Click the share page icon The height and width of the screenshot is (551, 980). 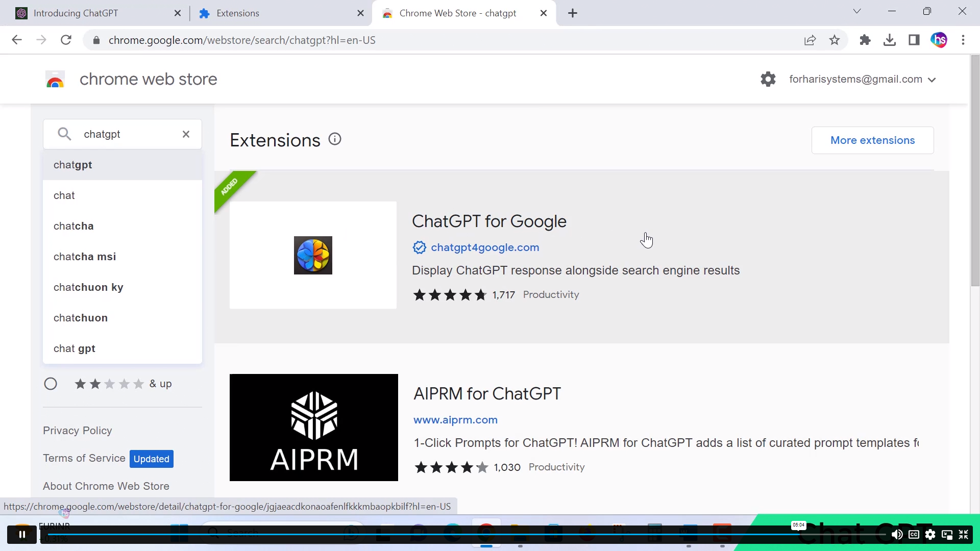pos(810,40)
